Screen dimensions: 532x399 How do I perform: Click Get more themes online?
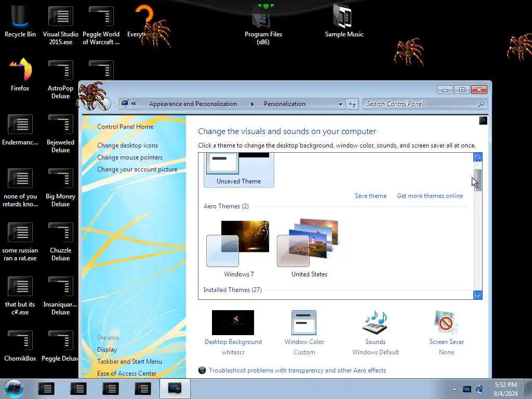point(430,196)
